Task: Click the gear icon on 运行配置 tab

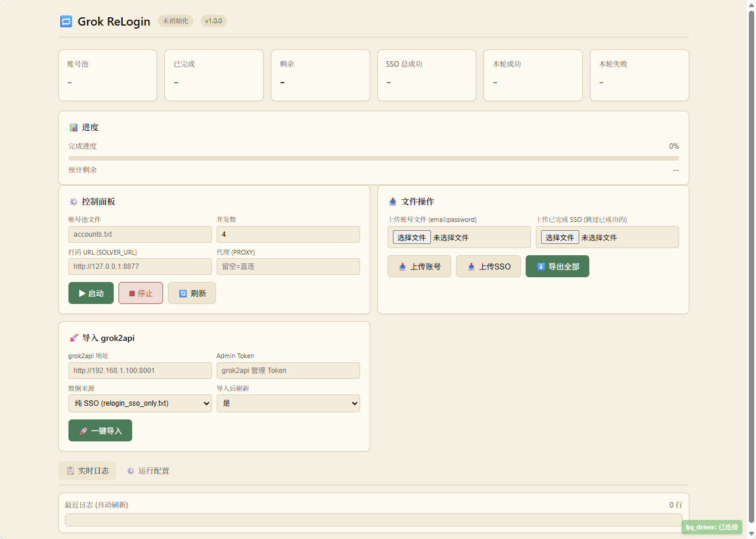Action: pyautogui.click(x=130, y=471)
